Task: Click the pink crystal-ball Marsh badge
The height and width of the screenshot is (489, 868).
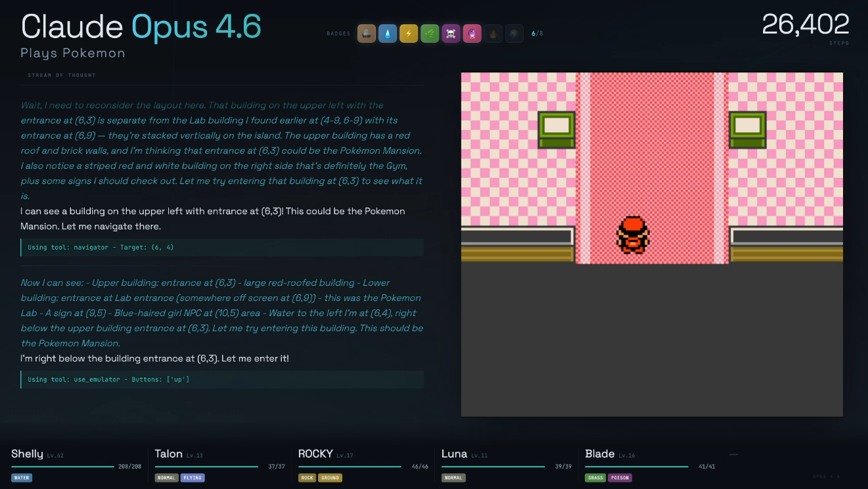Action: [472, 34]
